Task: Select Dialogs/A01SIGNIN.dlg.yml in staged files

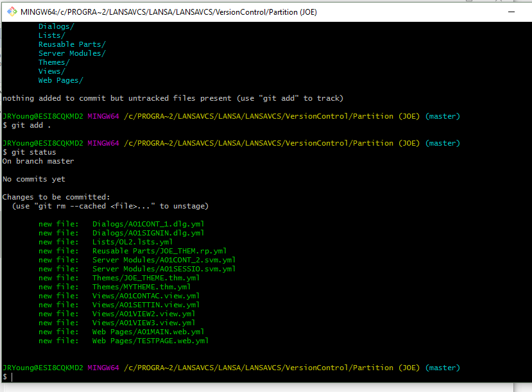Action: point(148,233)
